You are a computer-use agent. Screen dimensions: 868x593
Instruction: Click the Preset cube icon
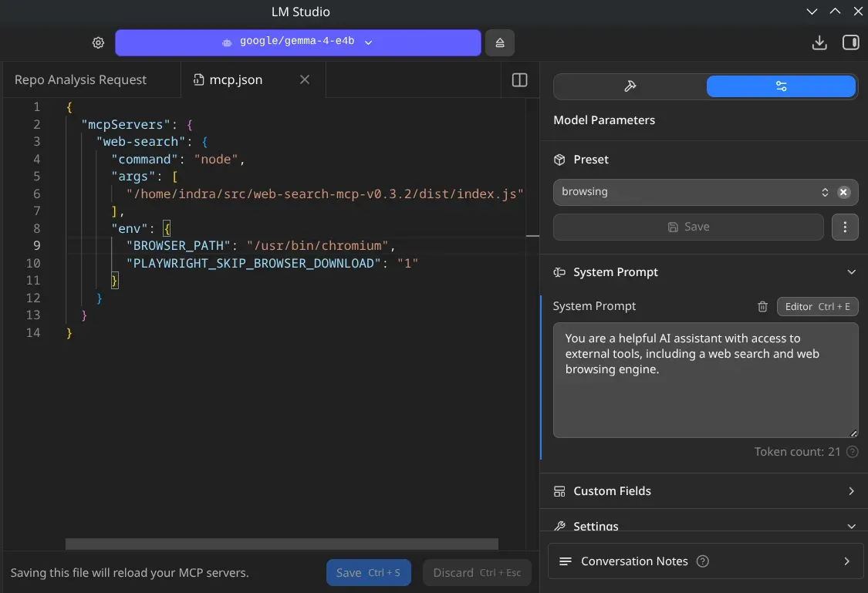pyautogui.click(x=559, y=160)
